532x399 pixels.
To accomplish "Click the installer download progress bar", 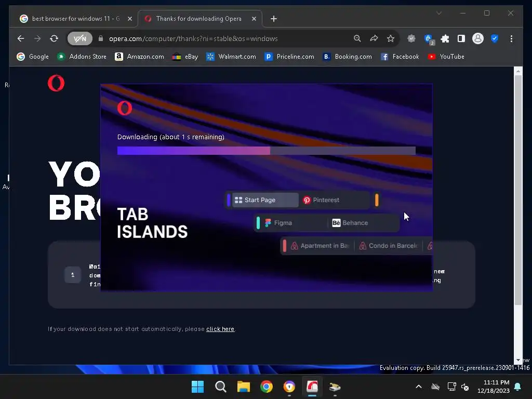I will (267, 151).
